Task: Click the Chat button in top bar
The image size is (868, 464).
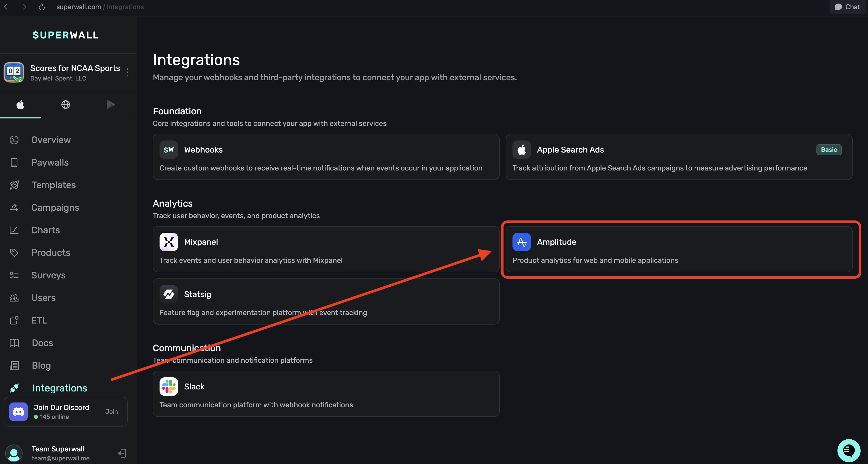Action: 847,7
